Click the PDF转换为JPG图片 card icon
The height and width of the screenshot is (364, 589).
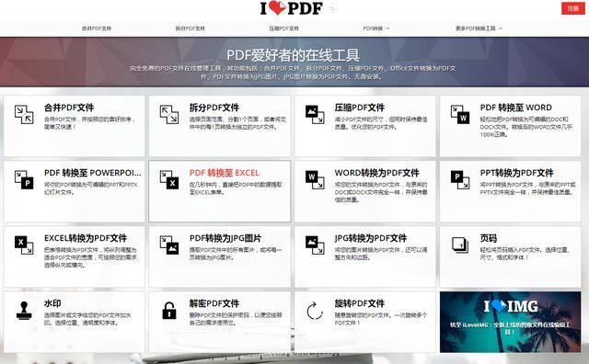[169, 245]
